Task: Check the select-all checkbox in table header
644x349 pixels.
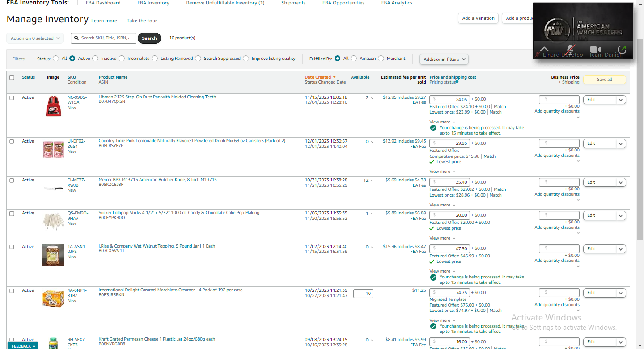Action: tap(12, 77)
